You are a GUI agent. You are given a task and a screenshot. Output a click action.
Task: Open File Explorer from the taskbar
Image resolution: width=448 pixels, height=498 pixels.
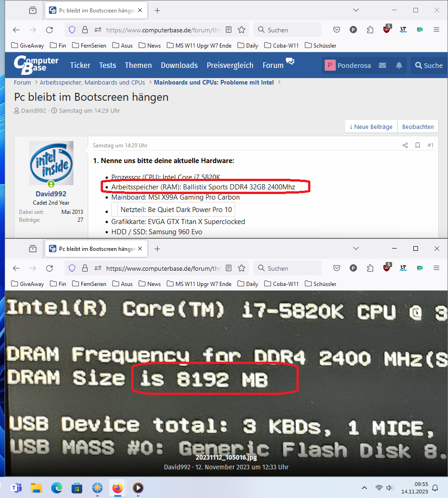pyautogui.click(x=36, y=488)
